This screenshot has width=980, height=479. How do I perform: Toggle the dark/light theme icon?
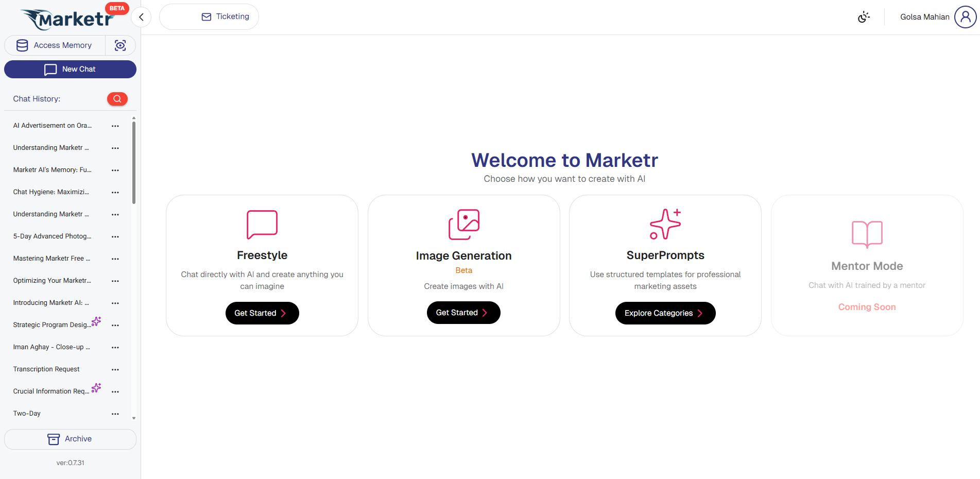(x=864, y=17)
